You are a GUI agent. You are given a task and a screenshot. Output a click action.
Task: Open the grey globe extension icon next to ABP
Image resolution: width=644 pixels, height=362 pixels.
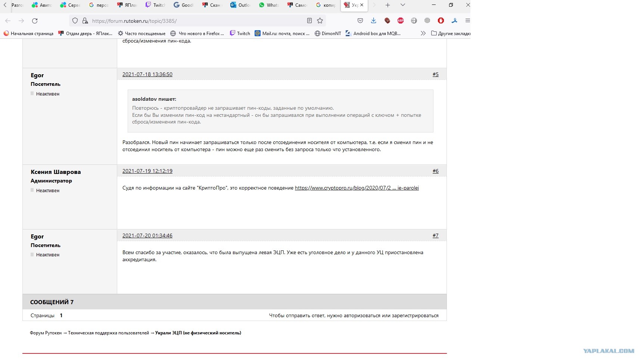(x=414, y=21)
